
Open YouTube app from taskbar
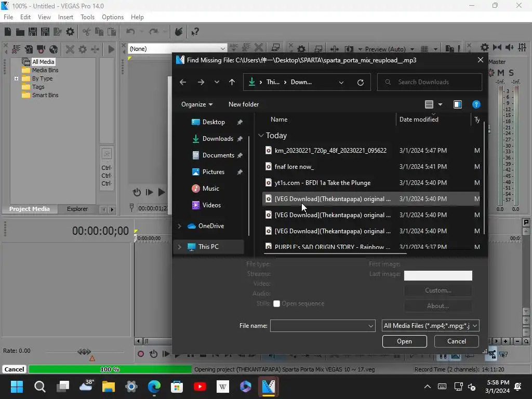click(x=200, y=387)
